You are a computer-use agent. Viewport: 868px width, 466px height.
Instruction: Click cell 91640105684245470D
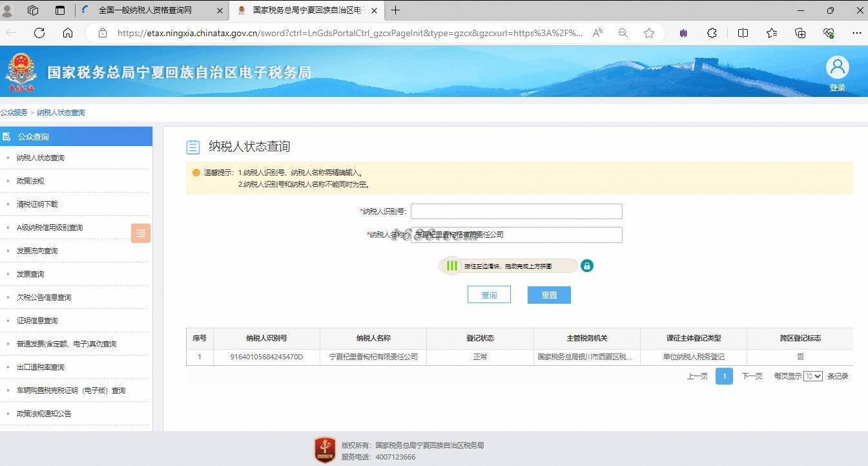266,357
